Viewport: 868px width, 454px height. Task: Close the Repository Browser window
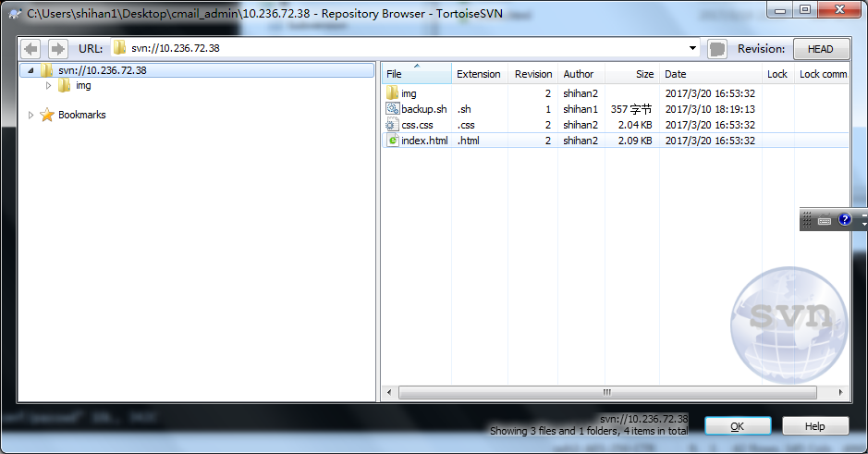pyautogui.click(x=839, y=9)
